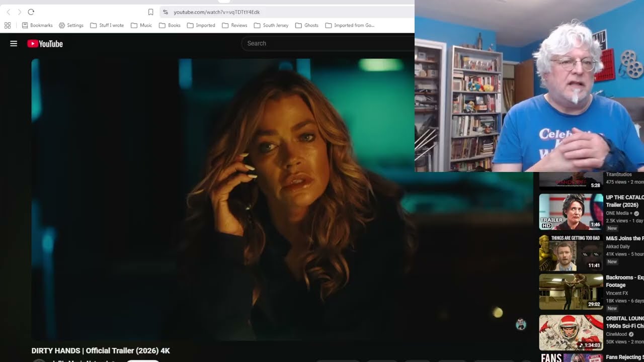Go to YouTube home via the logo
The width and height of the screenshot is (644, 362).
45,44
